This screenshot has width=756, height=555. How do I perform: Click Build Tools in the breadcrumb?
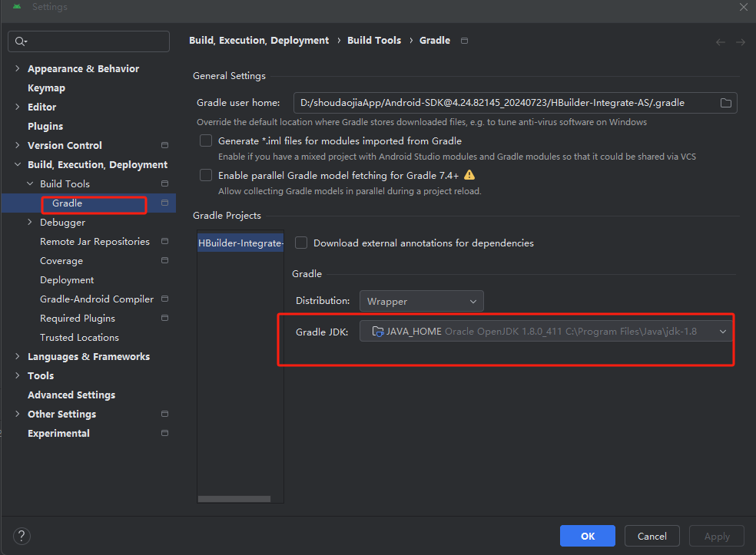click(x=374, y=41)
